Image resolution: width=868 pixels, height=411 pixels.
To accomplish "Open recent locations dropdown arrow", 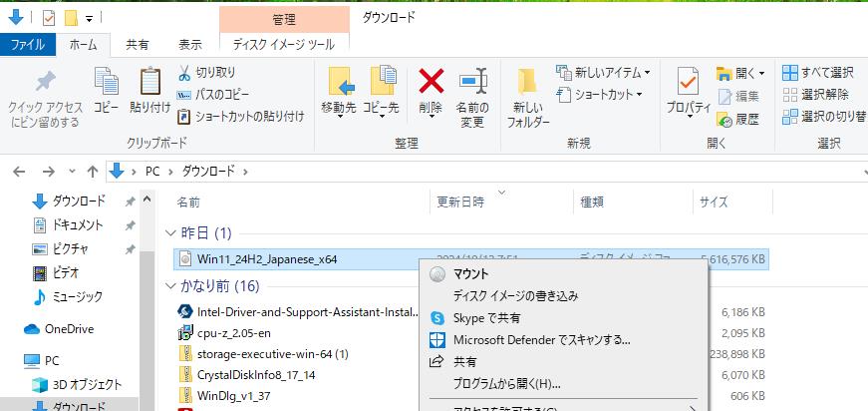I will tap(72, 172).
